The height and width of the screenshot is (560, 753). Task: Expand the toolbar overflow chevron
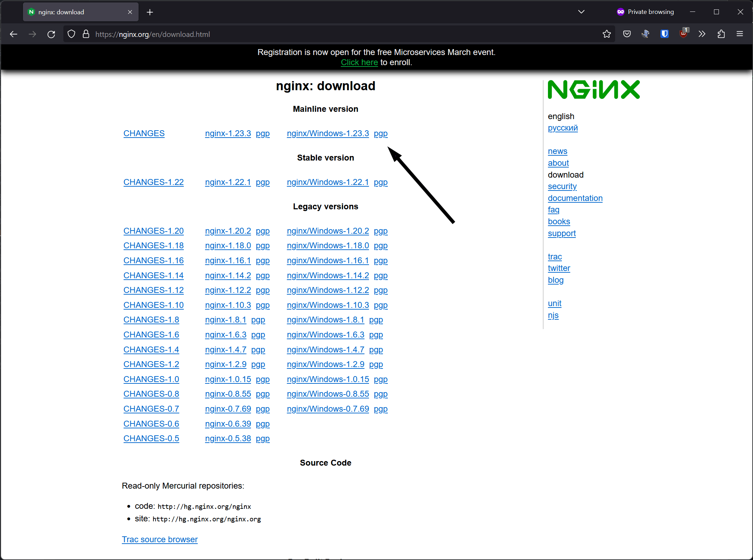702,34
